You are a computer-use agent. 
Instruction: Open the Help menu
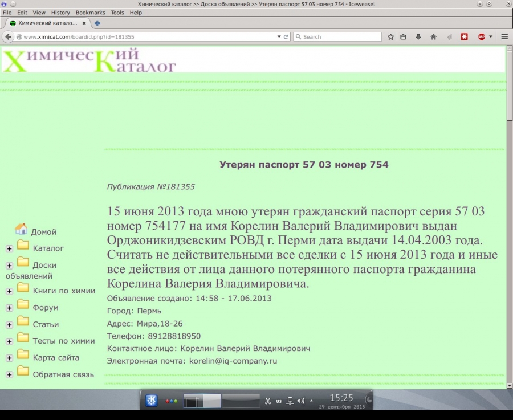click(x=136, y=13)
